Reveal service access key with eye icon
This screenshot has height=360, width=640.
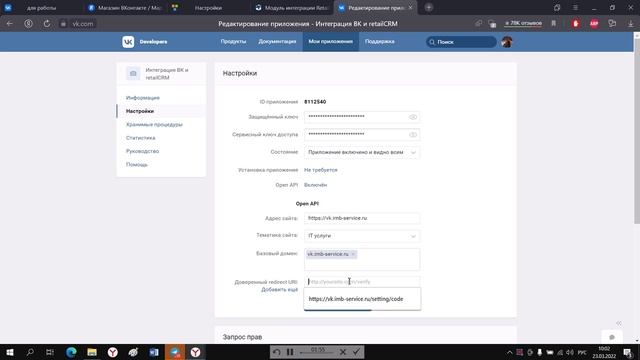[x=413, y=135]
